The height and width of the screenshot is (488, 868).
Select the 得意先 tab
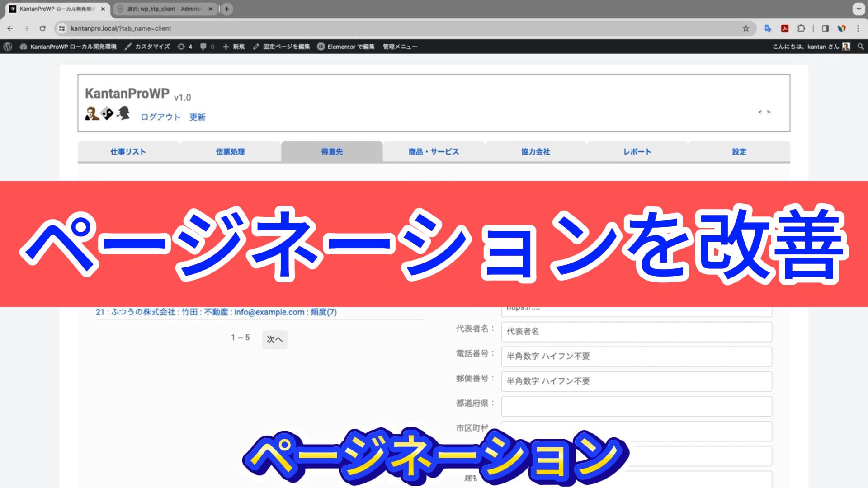click(332, 152)
